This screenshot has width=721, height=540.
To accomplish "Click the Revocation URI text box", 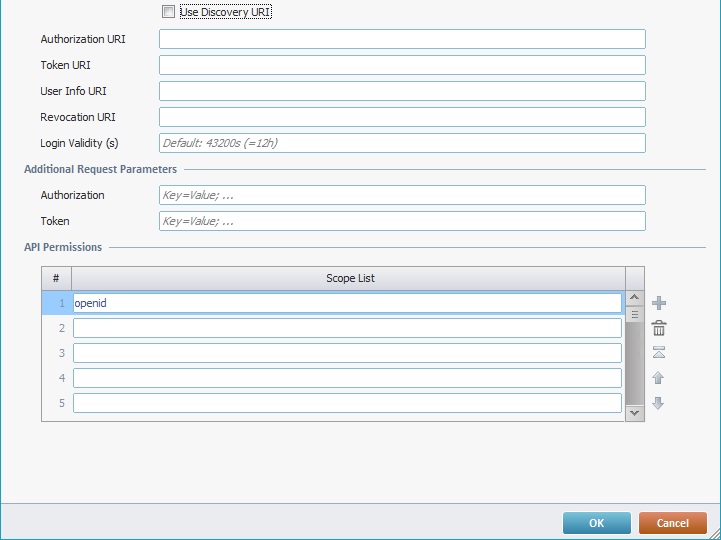I will click(402, 117).
